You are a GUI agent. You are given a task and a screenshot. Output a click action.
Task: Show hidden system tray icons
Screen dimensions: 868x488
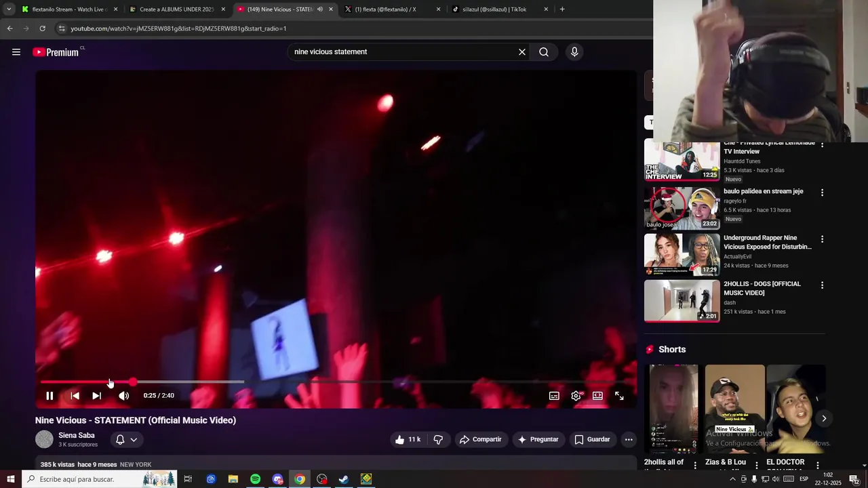point(732,479)
